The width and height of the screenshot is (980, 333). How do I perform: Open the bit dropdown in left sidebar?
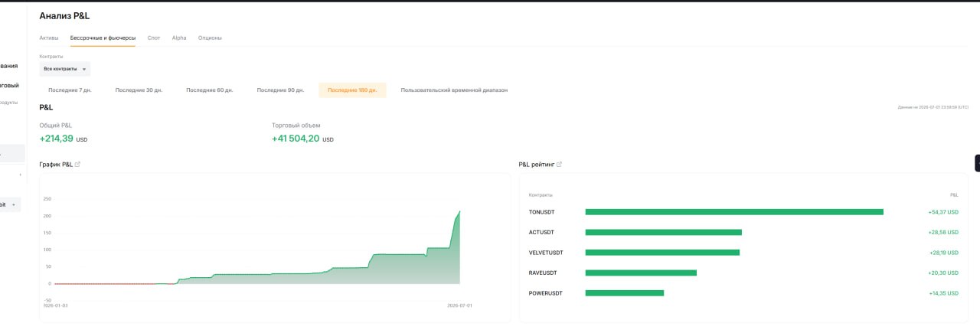[8, 204]
